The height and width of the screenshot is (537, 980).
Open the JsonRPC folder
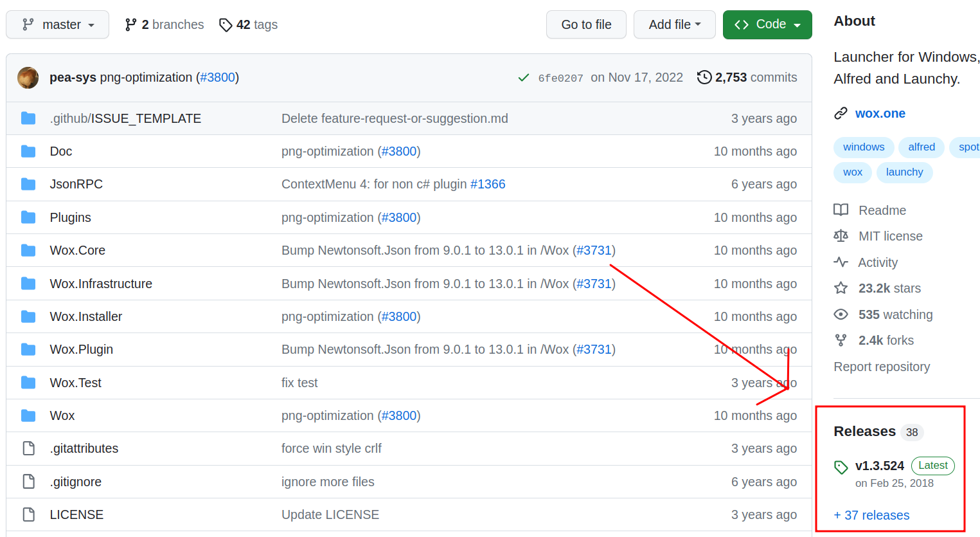76,185
